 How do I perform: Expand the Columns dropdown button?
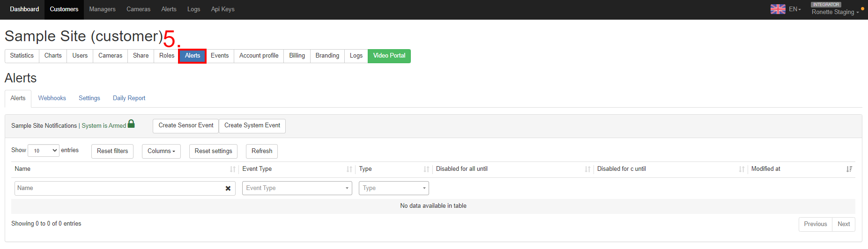161,151
